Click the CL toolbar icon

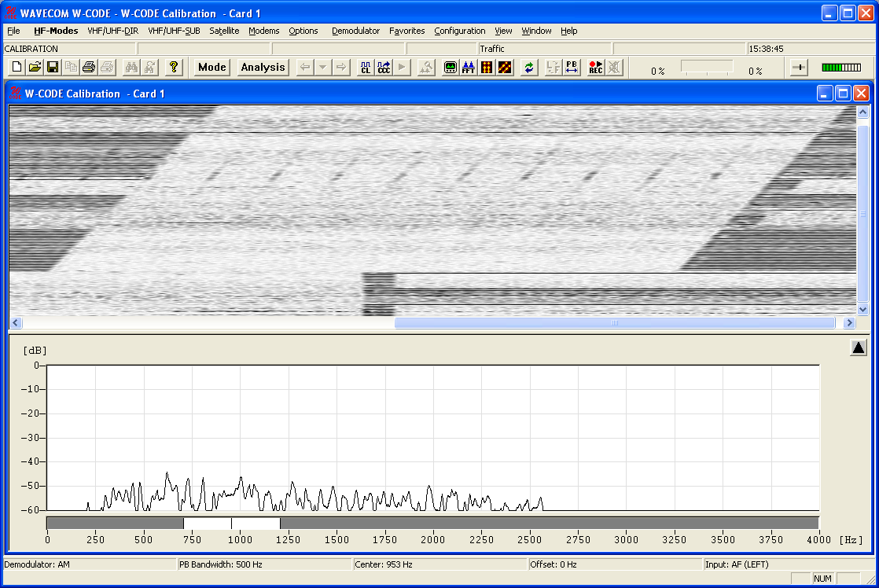(366, 68)
